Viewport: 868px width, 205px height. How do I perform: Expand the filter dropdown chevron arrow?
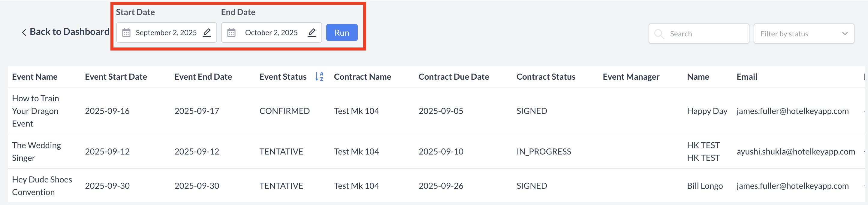coord(845,34)
